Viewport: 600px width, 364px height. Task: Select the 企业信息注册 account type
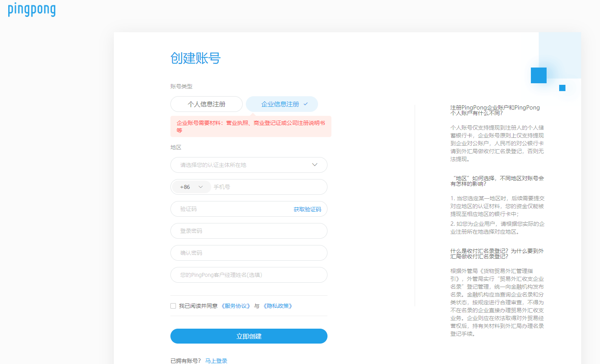(282, 104)
